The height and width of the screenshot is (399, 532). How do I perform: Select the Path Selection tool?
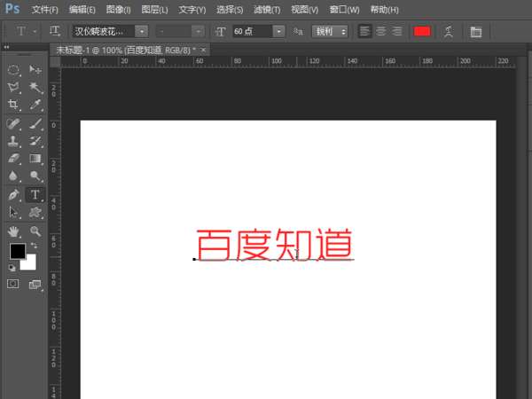[13, 213]
